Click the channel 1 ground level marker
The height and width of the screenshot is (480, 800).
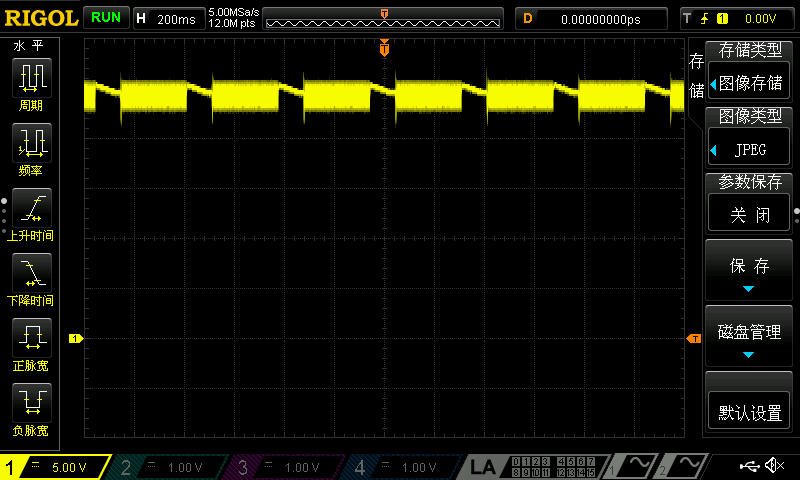(x=76, y=338)
